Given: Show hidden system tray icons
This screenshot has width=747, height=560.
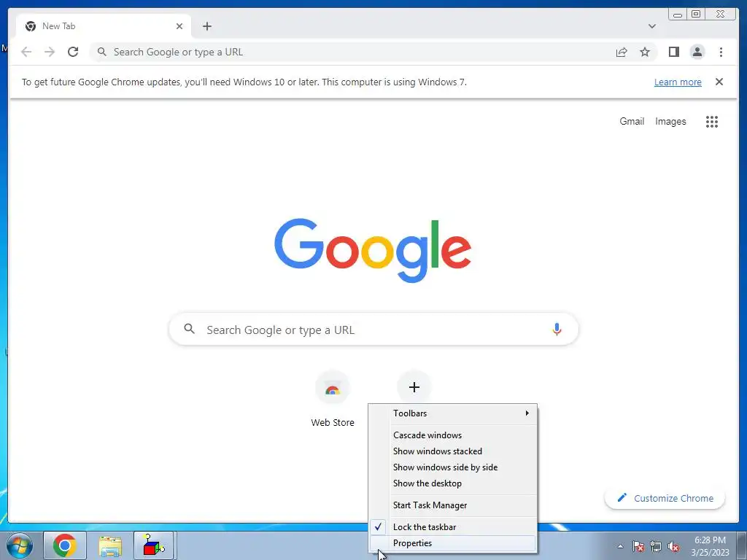Looking at the screenshot, I should click(620, 546).
